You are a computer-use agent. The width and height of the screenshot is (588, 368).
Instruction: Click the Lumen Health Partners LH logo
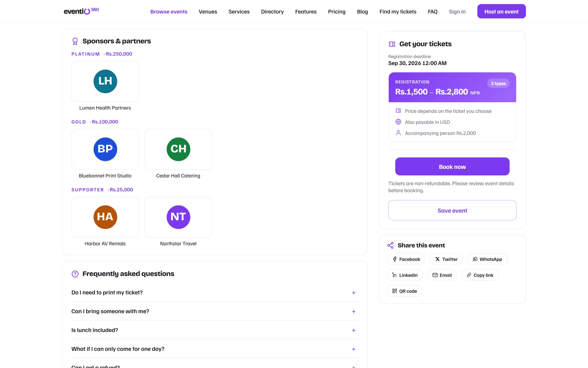(x=105, y=81)
